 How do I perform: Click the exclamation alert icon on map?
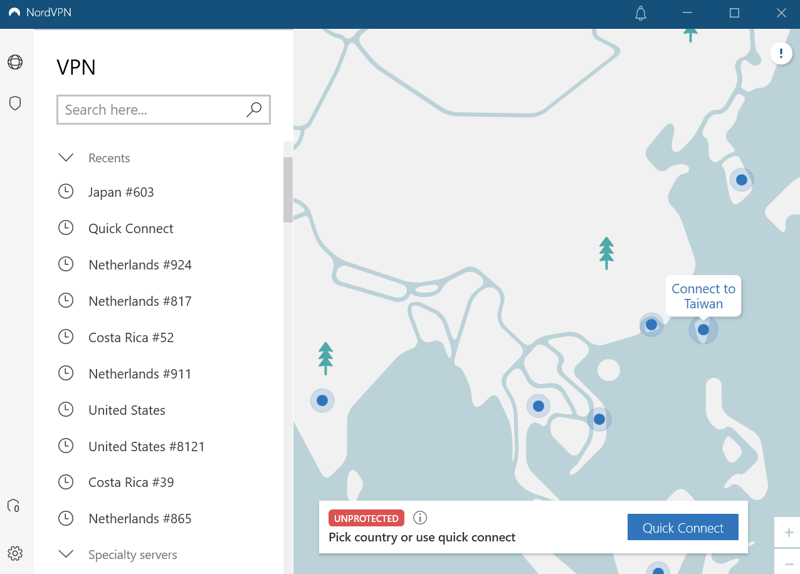(x=781, y=53)
